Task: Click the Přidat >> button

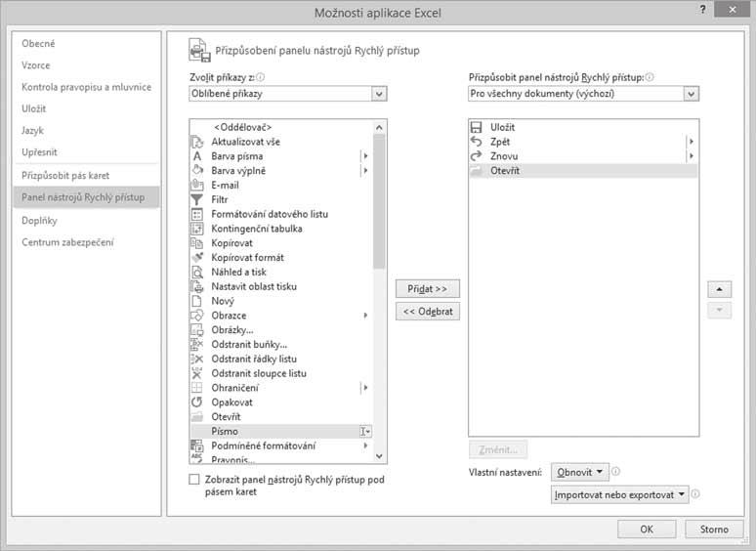Action: click(x=428, y=289)
